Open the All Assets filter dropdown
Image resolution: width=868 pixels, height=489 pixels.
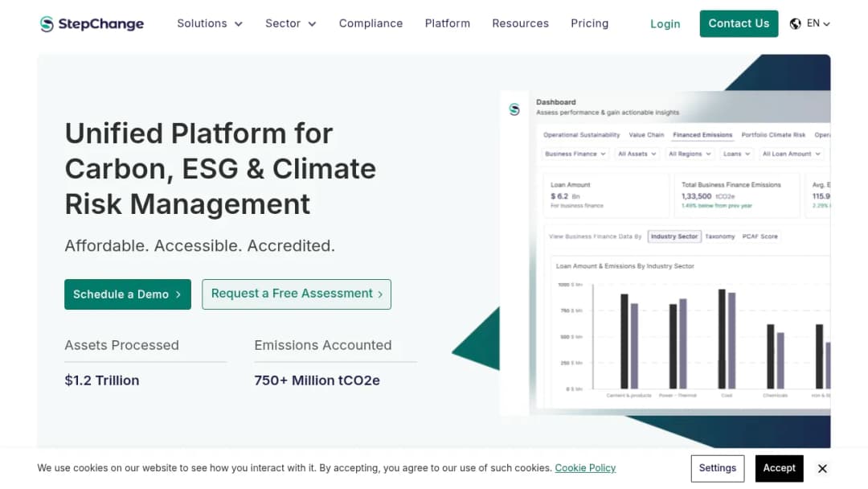637,154
